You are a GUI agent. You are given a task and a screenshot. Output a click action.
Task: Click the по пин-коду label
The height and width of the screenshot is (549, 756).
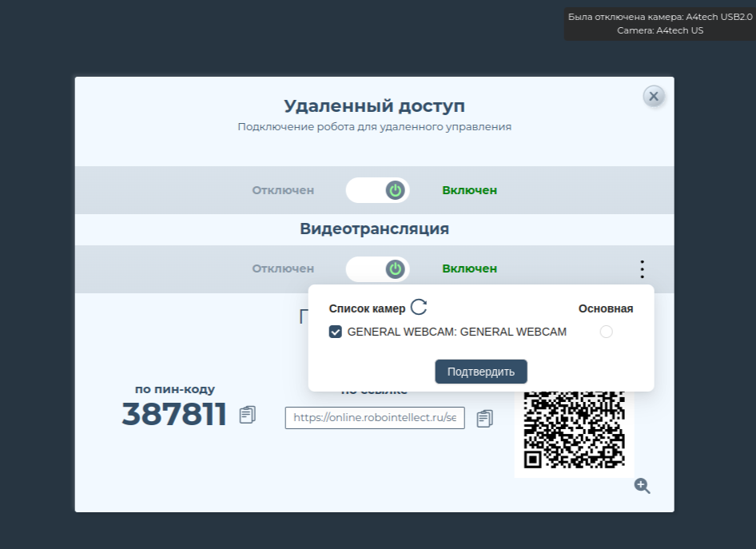174,389
